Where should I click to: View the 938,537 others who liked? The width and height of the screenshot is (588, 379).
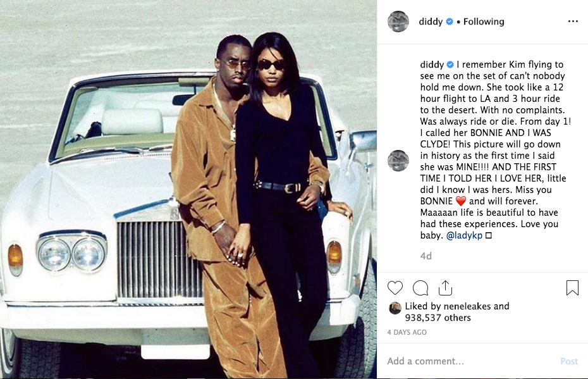tap(438, 318)
